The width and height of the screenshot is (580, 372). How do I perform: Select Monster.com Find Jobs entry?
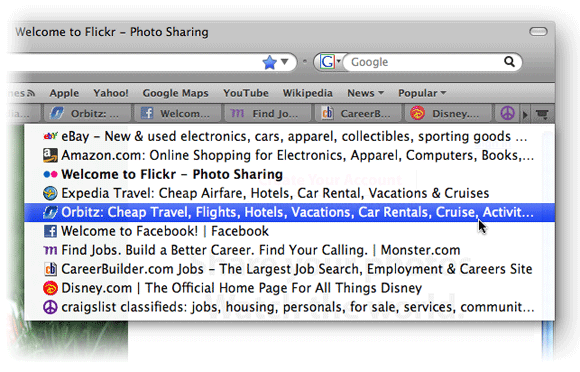(290, 250)
